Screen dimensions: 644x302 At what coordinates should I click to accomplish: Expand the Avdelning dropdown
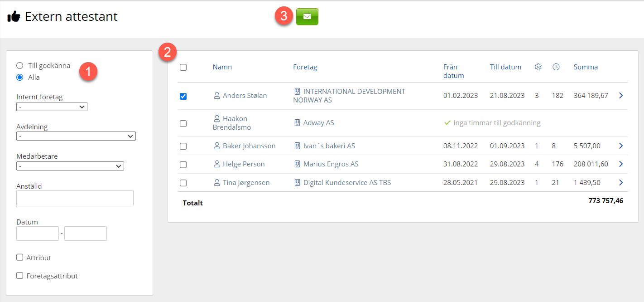pos(76,136)
